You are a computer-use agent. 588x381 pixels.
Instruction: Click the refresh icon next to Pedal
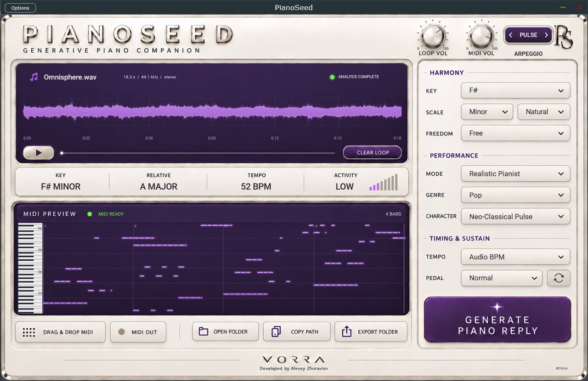click(x=559, y=278)
